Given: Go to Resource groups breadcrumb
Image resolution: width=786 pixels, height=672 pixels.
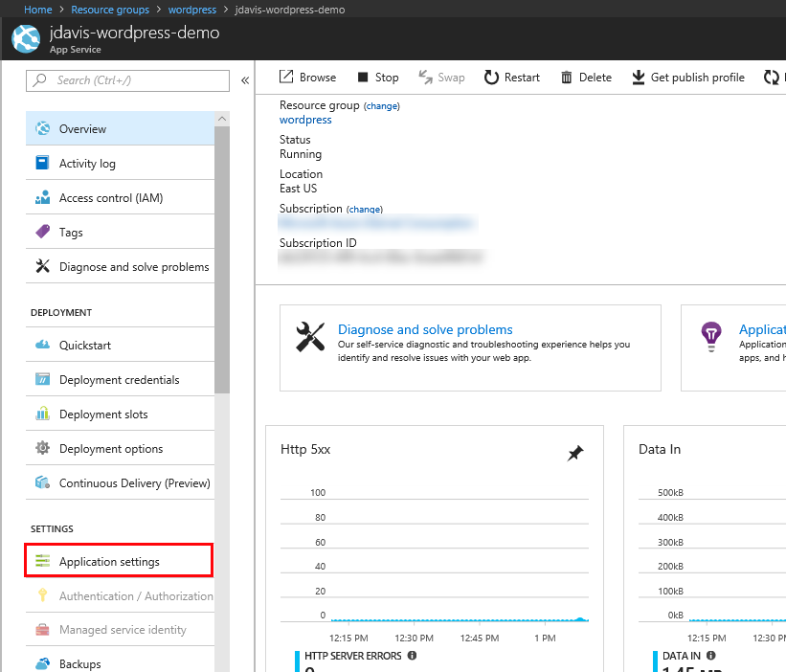Looking at the screenshot, I should 110,10.
